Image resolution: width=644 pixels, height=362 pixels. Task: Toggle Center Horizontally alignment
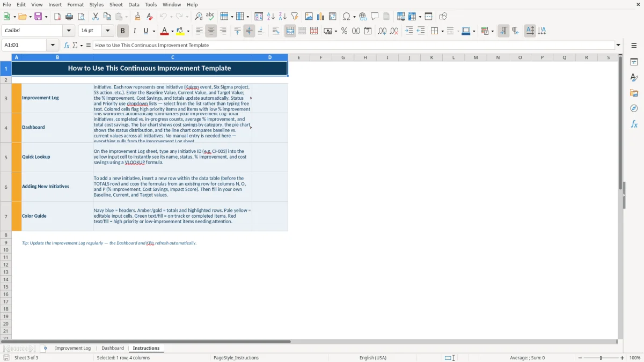211,31
